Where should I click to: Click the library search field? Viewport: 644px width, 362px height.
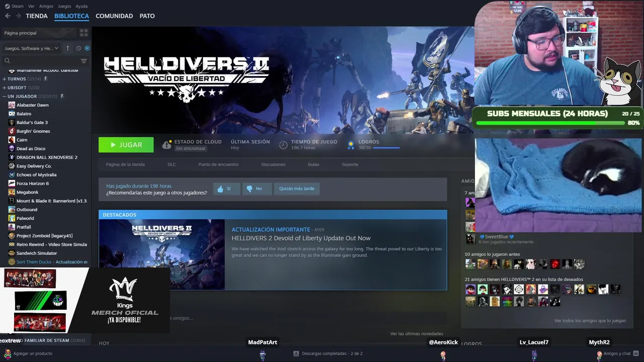coord(45,61)
